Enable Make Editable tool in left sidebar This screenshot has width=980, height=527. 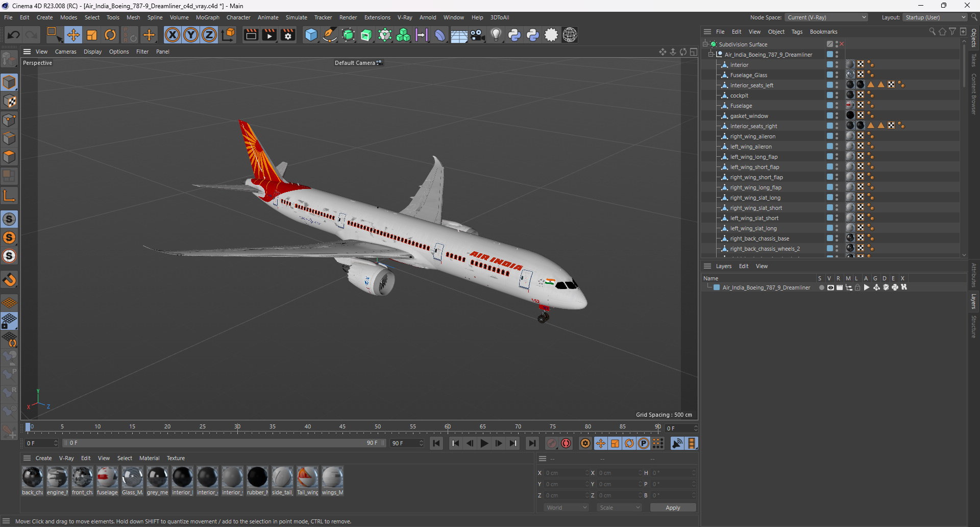pyautogui.click(x=9, y=59)
